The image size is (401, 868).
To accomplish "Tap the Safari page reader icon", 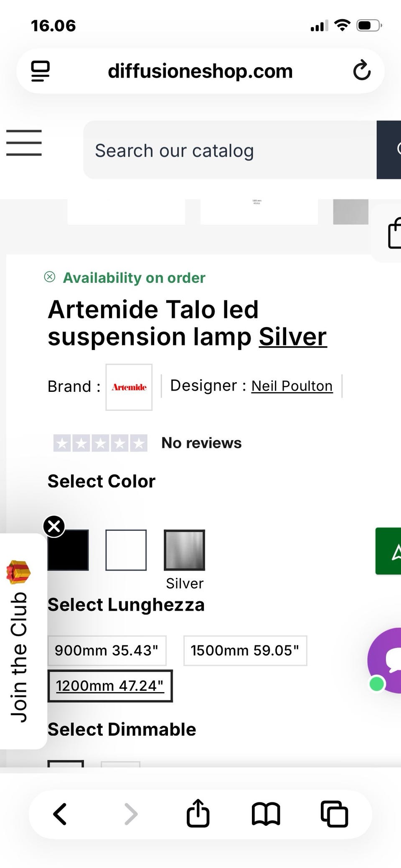I will coord(41,71).
